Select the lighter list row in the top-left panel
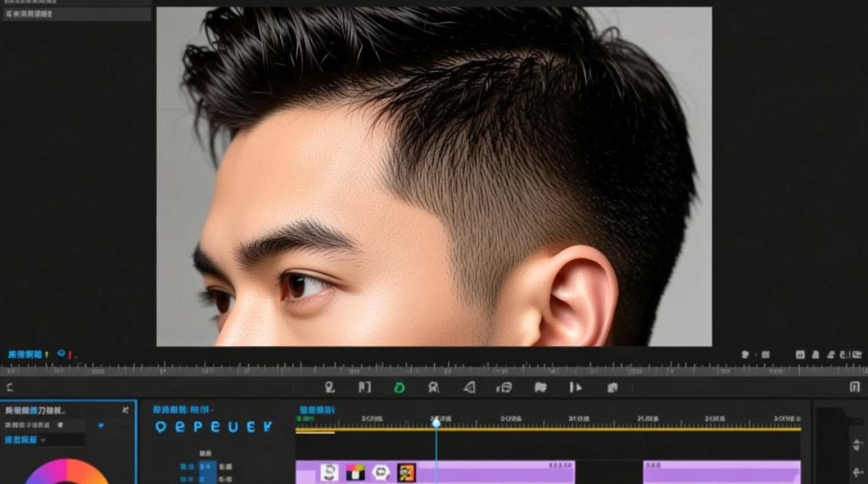Screen dimensions: 868x484 click(x=77, y=14)
